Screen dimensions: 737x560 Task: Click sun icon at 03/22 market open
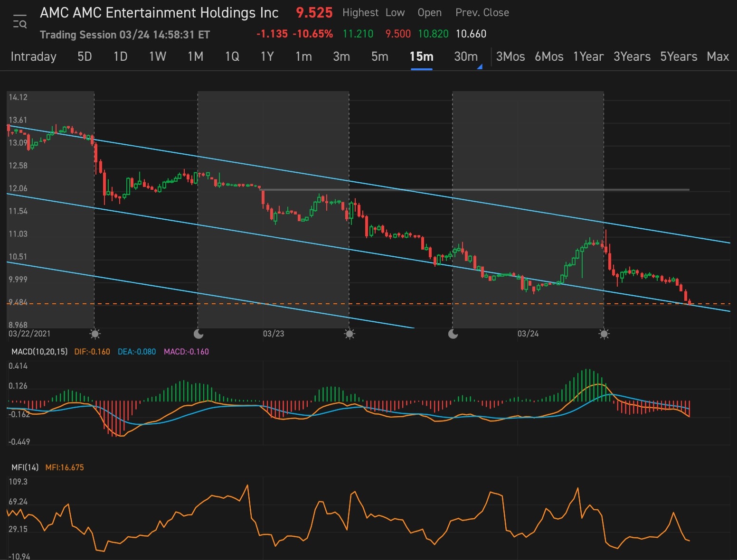click(95, 334)
